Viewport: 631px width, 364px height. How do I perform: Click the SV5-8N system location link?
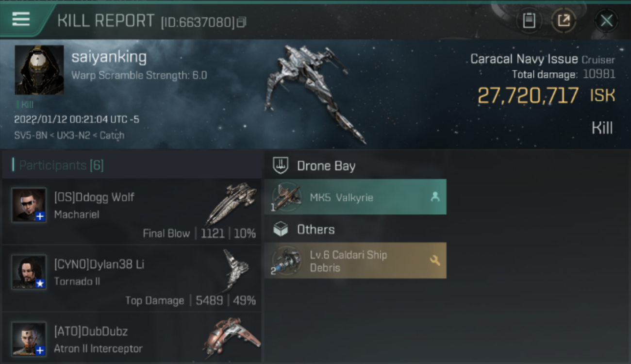[x=31, y=135]
